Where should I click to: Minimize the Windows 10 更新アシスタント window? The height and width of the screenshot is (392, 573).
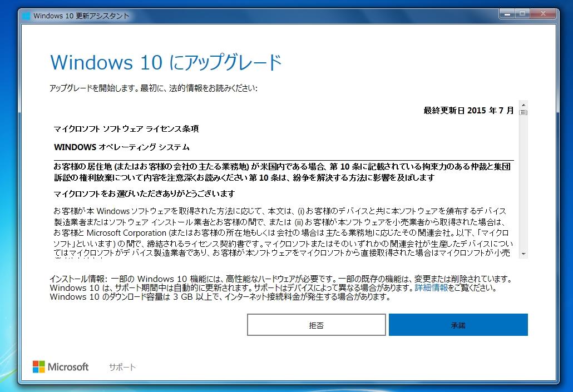[x=507, y=14]
